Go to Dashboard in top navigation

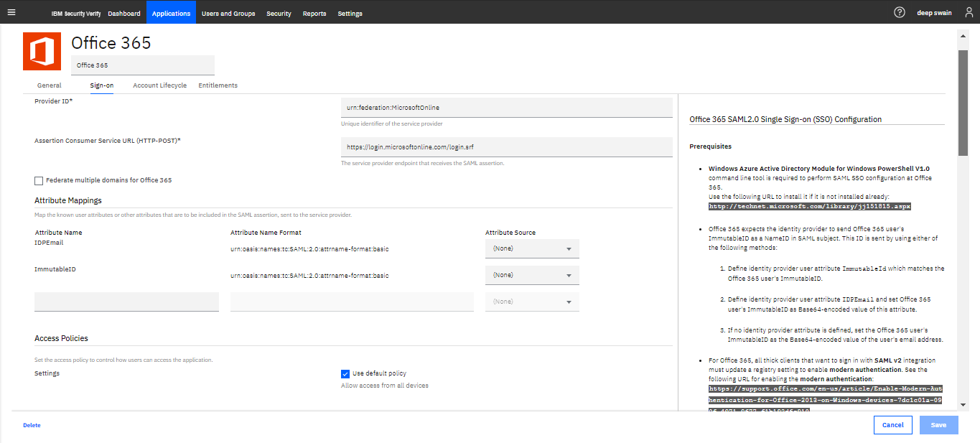point(124,13)
